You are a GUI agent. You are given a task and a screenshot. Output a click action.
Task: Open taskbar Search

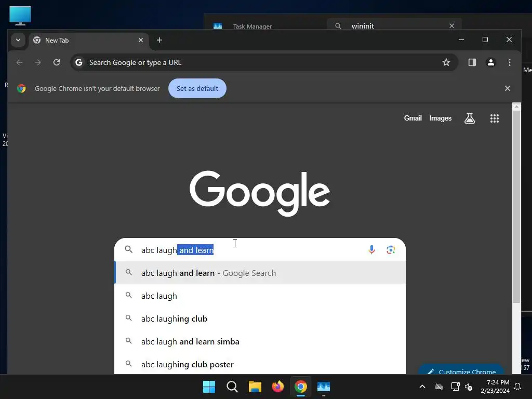(232, 387)
